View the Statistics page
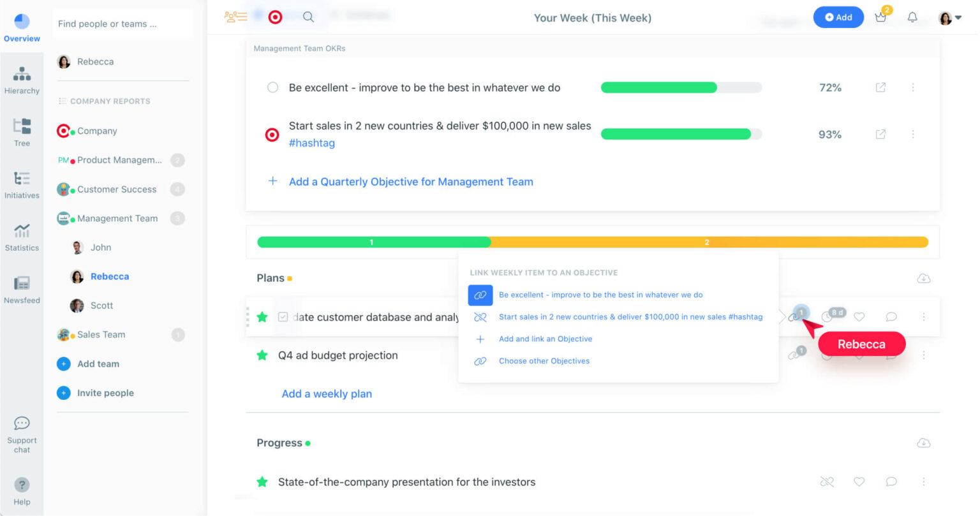This screenshot has height=516, width=980. click(22, 235)
